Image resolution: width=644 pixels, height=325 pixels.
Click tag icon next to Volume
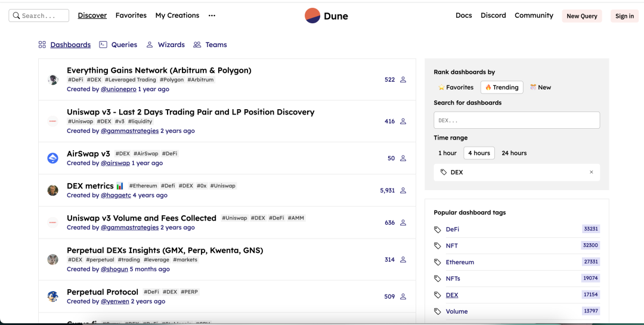[438, 311]
